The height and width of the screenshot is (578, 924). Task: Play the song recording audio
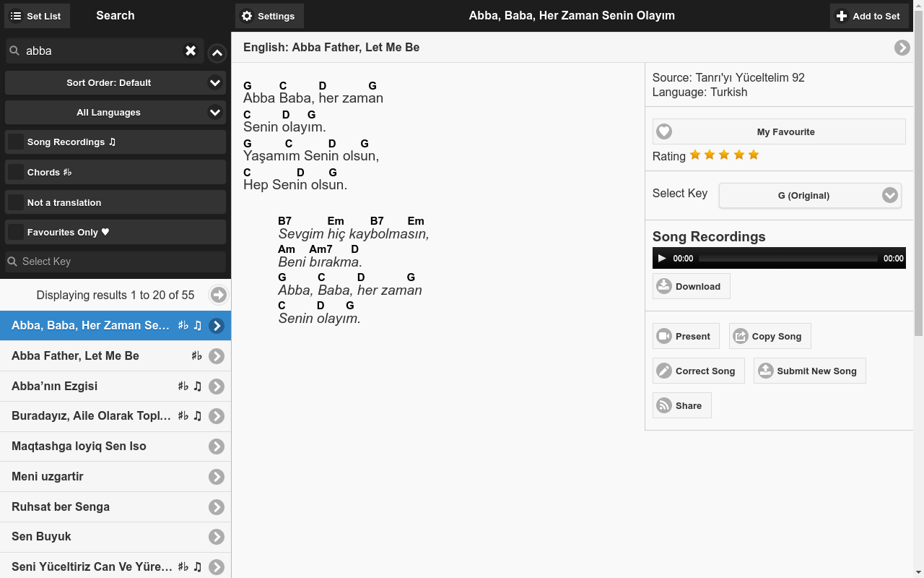(x=662, y=258)
